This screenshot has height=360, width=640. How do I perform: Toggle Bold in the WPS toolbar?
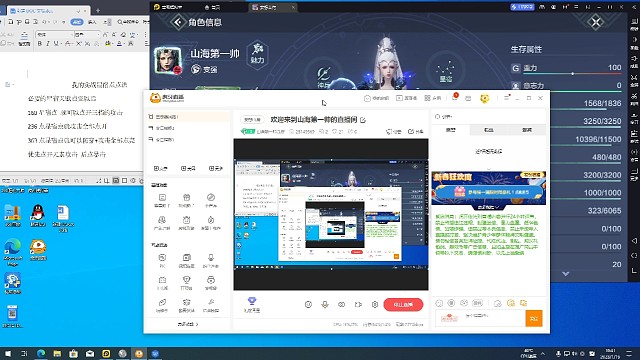[40, 43]
